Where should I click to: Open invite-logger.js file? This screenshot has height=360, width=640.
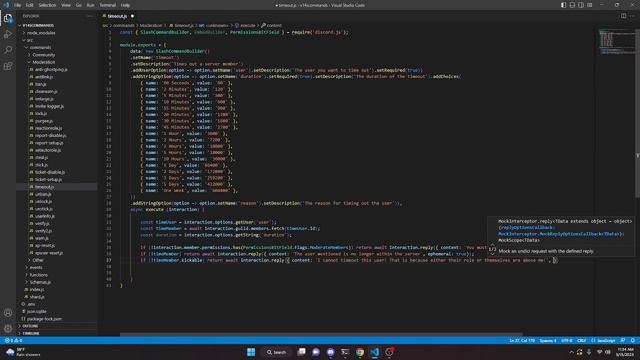(x=49, y=106)
